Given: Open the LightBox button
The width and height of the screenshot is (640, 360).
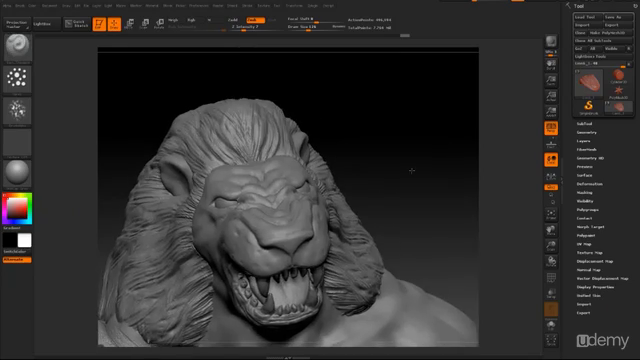Looking at the screenshot, I should click(x=46, y=24).
